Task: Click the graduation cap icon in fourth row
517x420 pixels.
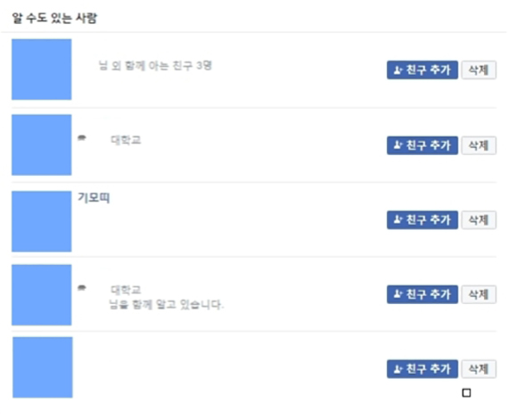Action: click(82, 288)
